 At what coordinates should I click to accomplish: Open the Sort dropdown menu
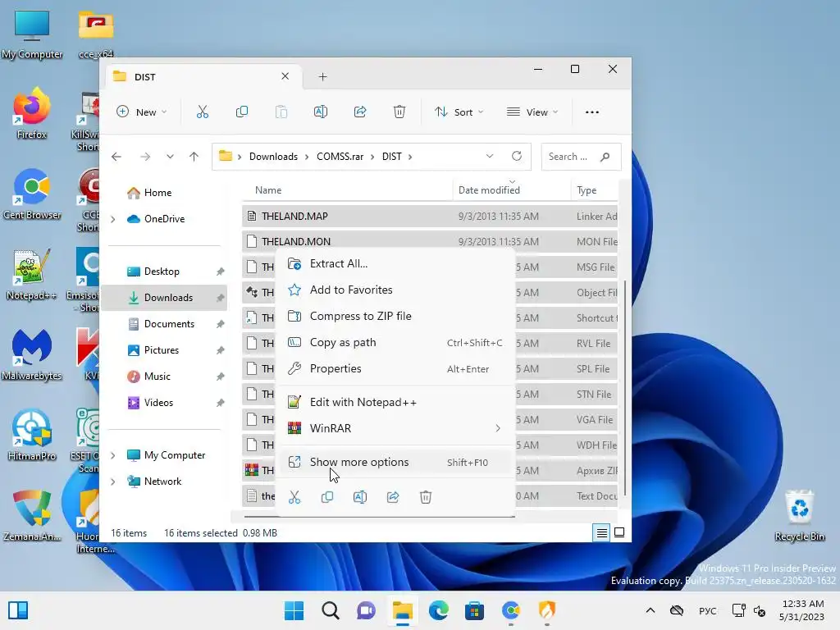(459, 112)
